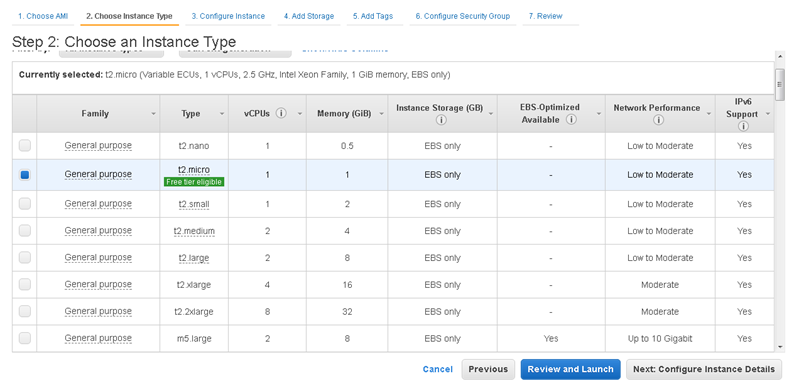Screen dimensions: 794x391
Task: Open the 4. Add Storage tab
Action: coord(309,16)
